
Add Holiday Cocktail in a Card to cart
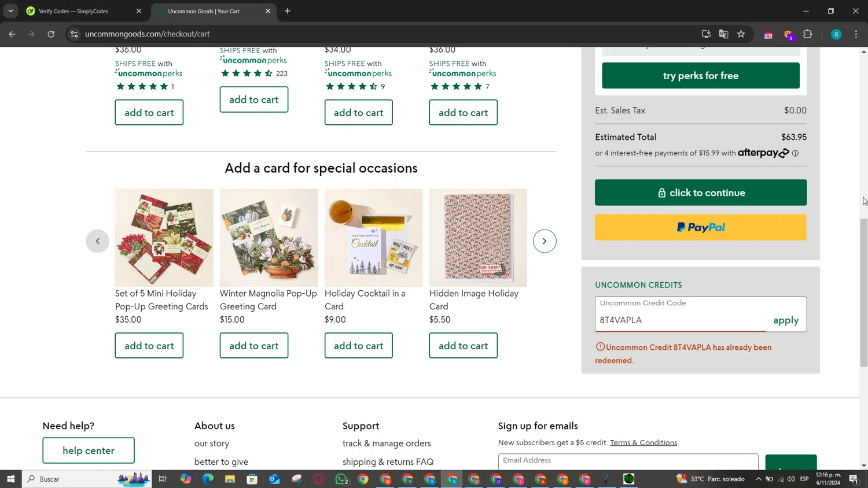(359, 346)
